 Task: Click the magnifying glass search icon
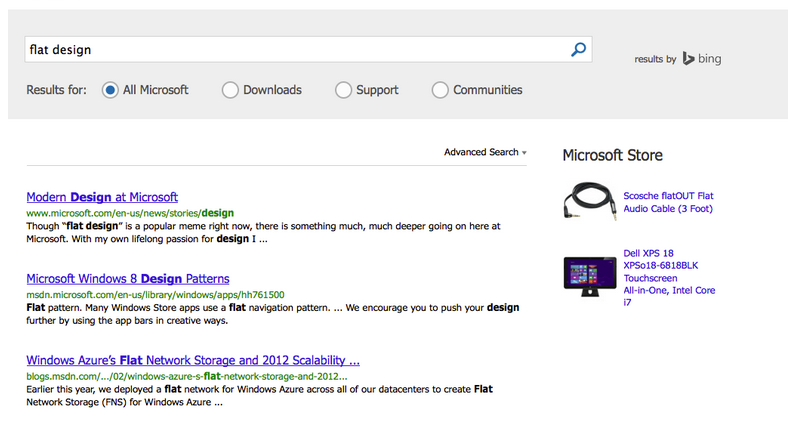pos(578,49)
